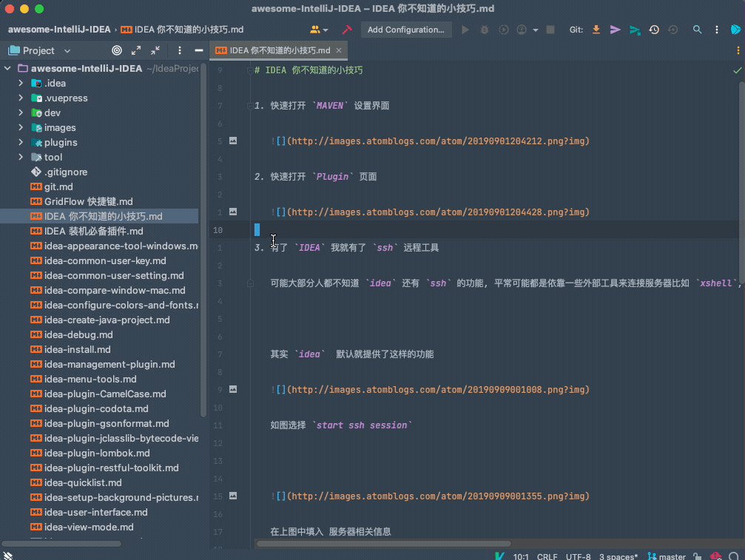
Task: Click image gutter icon for 20190901204212.png
Action: (233, 141)
